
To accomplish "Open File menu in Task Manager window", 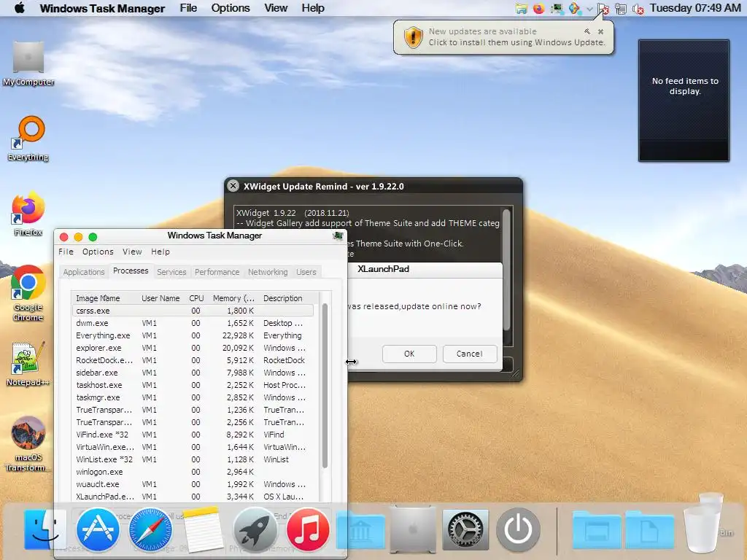I will (x=66, y=252).
